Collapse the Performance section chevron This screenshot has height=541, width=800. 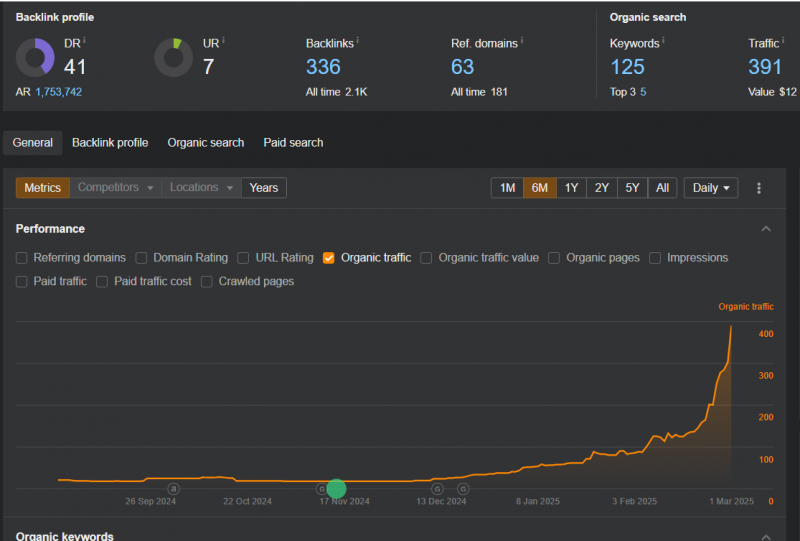pyautogui.click(x=766, y=229)
